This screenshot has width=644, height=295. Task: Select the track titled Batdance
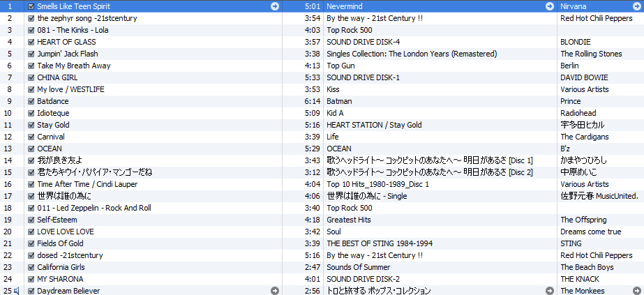[x=53, y=101]
